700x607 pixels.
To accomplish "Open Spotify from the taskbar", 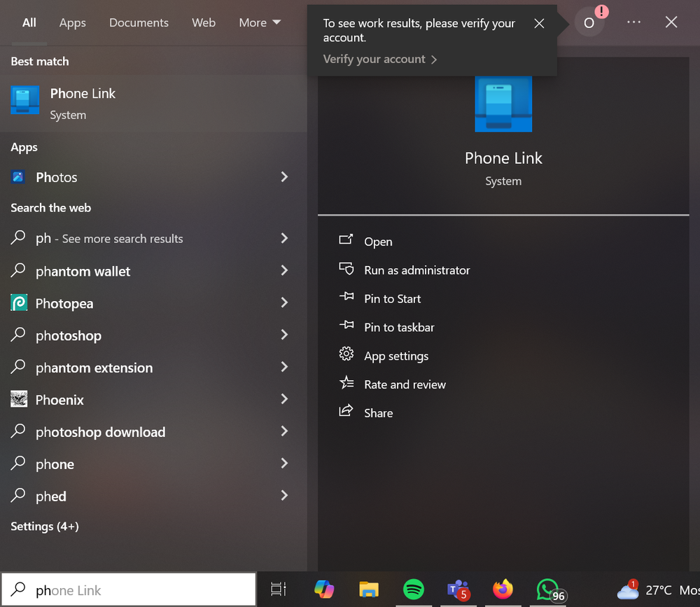I will (x=414, y=589).
